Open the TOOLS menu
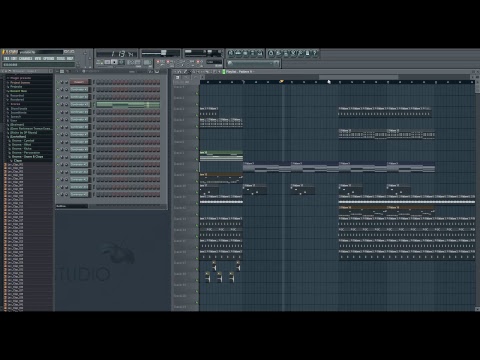The width and height of the screenshot is (480, 360). pyautogui.click(x=61, y=58)
